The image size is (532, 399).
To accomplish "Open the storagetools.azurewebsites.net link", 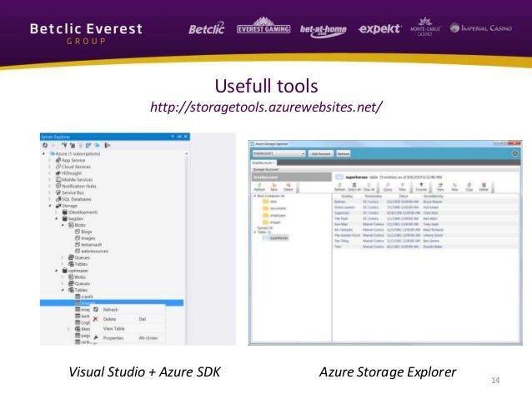I will (x=266, y=107).
